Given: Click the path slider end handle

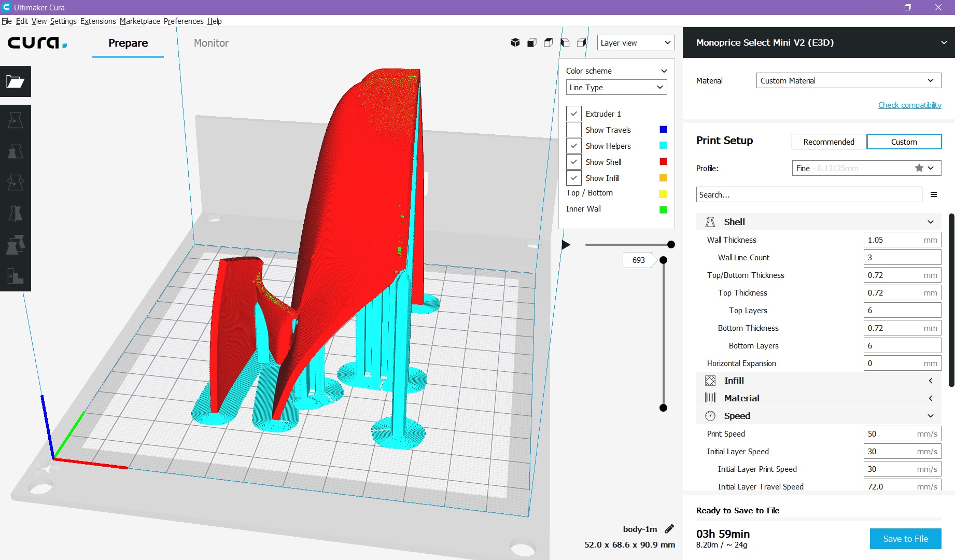Looking at the screenshot, I should pyautogui.click(x=671, y=245).
